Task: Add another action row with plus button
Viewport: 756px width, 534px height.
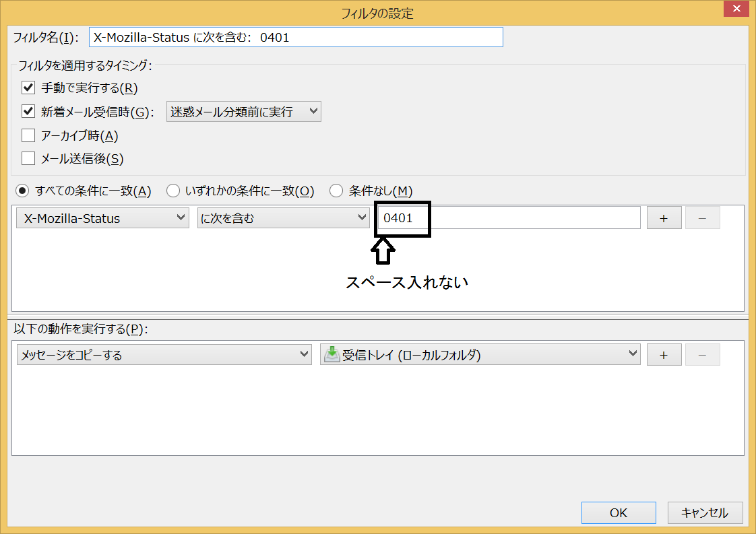Action: click(x=664, y=355)
